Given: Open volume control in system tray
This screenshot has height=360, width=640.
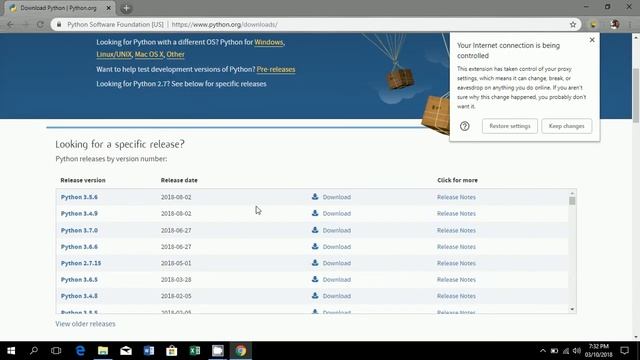Looking at the screenshot, I should pyautogui.click(x=577, y=351).
